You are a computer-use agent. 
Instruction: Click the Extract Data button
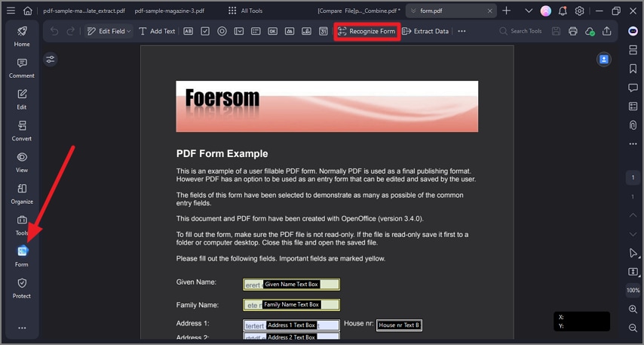point(425,31)
